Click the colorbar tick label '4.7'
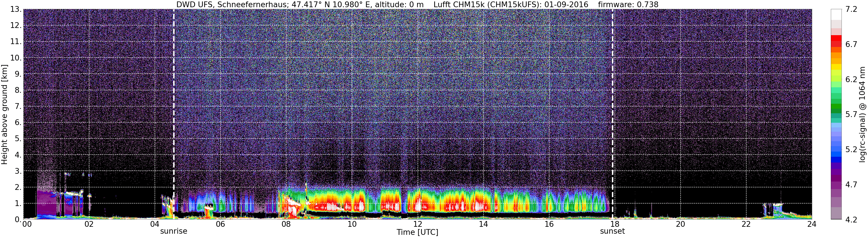This screenshot has width=868, height=238. point(851,185)
